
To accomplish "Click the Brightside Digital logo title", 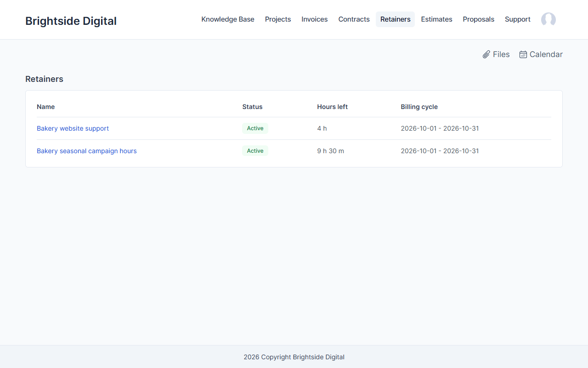I will click(71, 21).
